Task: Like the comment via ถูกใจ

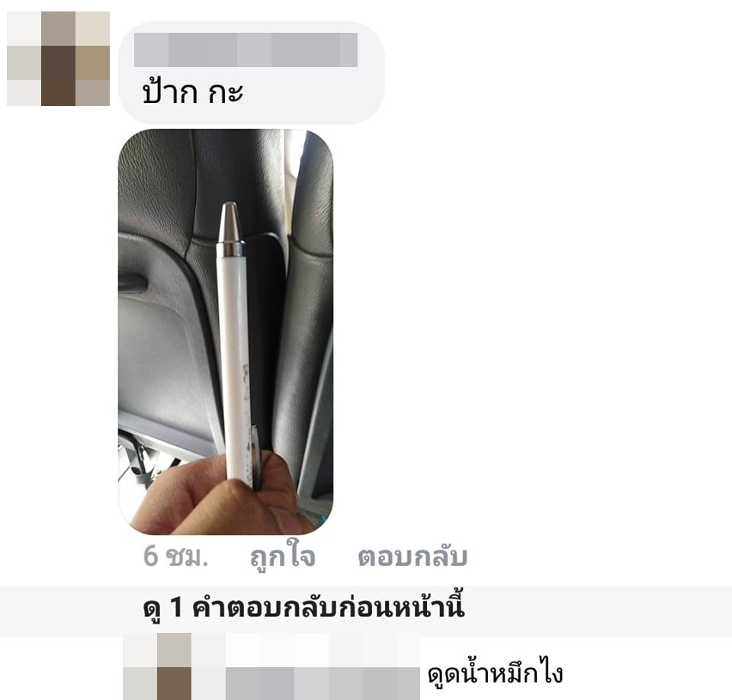Action: (283, 556)
